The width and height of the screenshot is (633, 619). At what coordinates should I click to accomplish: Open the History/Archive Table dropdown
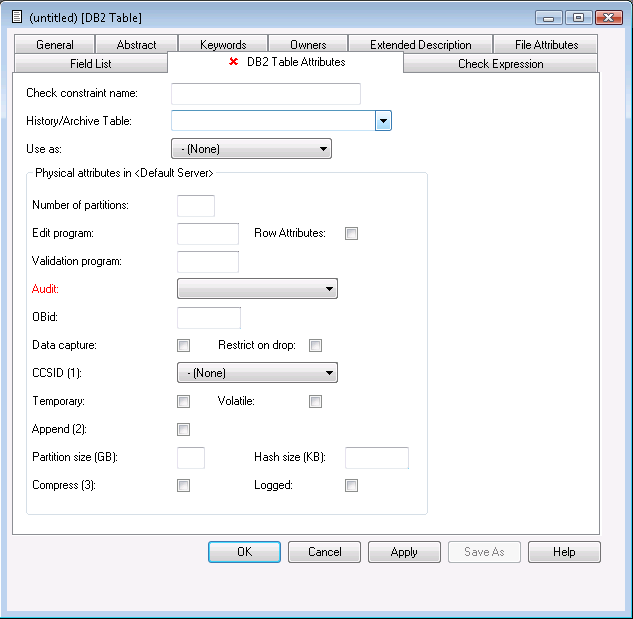[383, 121]
